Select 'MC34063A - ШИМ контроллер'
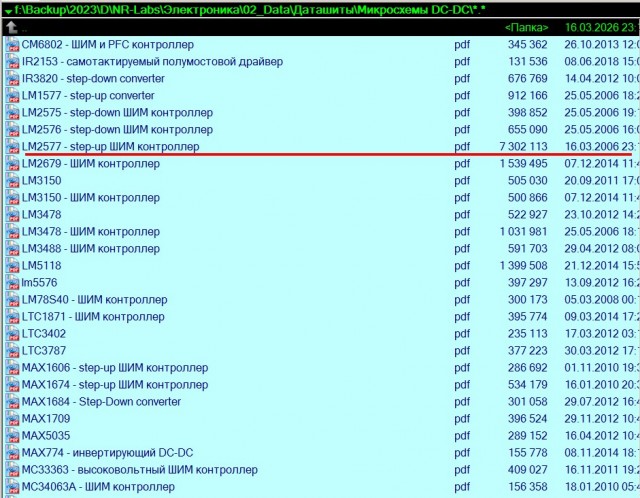The image size is (640, 498). 98,487
